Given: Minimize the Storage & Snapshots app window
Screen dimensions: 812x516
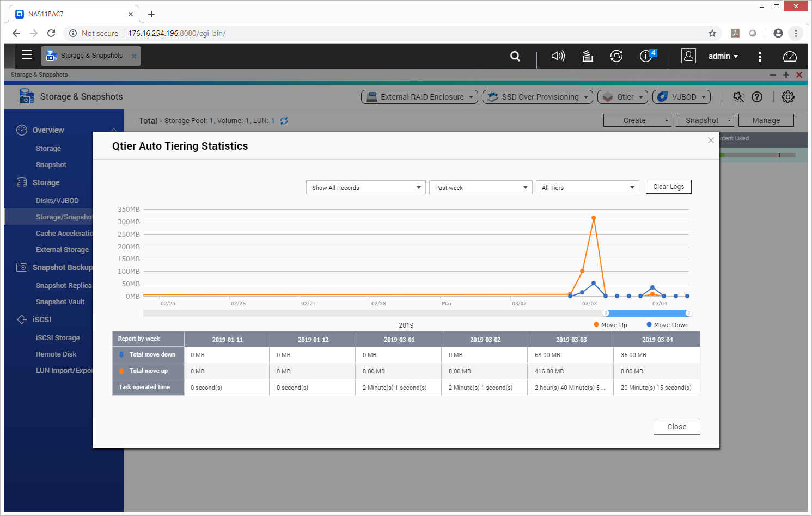Looking at the screenshot, I should click(x=772, y=75).
